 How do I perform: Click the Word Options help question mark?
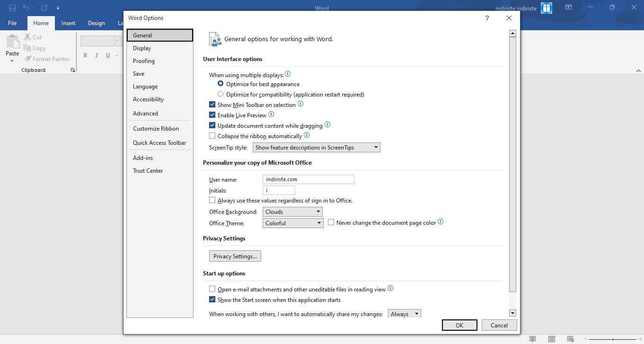click(487, 18)
